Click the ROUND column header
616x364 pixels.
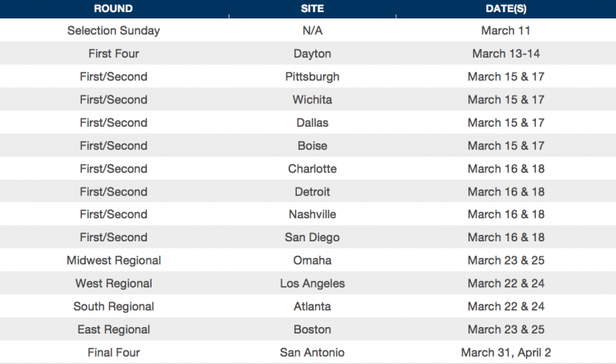point(114,9)
